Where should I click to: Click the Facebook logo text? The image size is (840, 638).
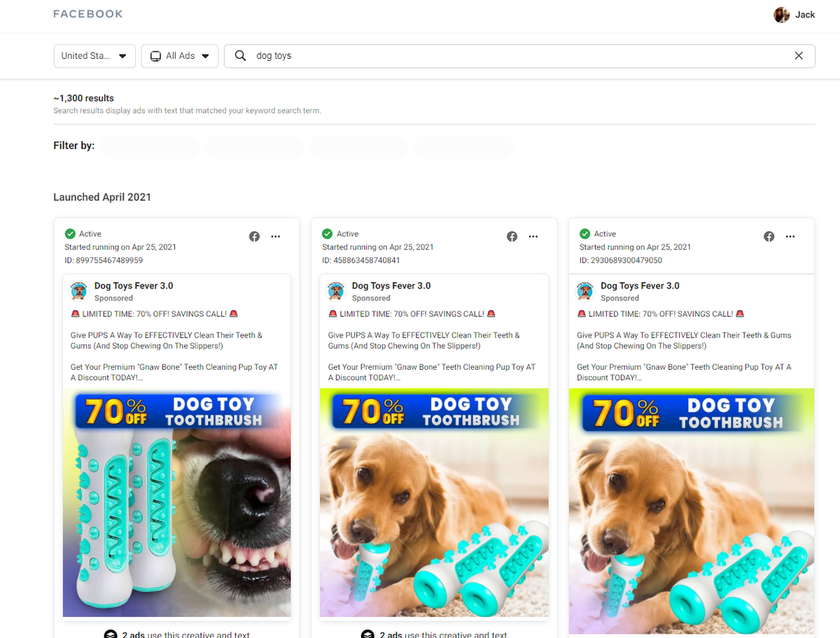point(88,14)
